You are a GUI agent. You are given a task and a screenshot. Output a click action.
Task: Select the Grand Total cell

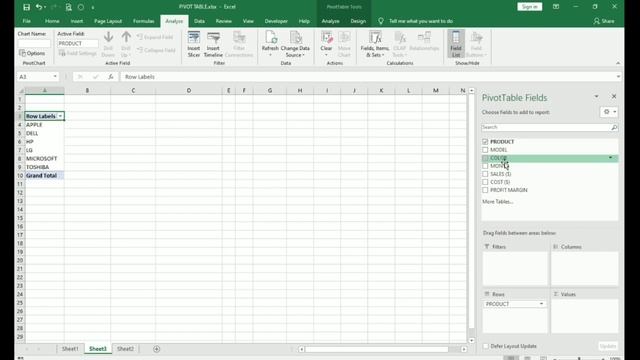(44, 176)
